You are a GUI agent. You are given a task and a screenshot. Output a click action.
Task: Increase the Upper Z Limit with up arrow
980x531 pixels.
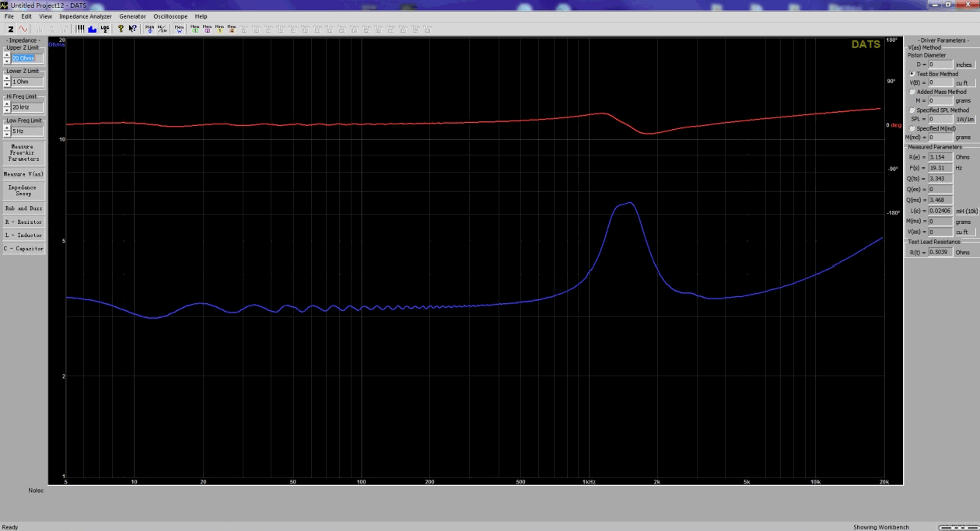(x=6, y=55)
